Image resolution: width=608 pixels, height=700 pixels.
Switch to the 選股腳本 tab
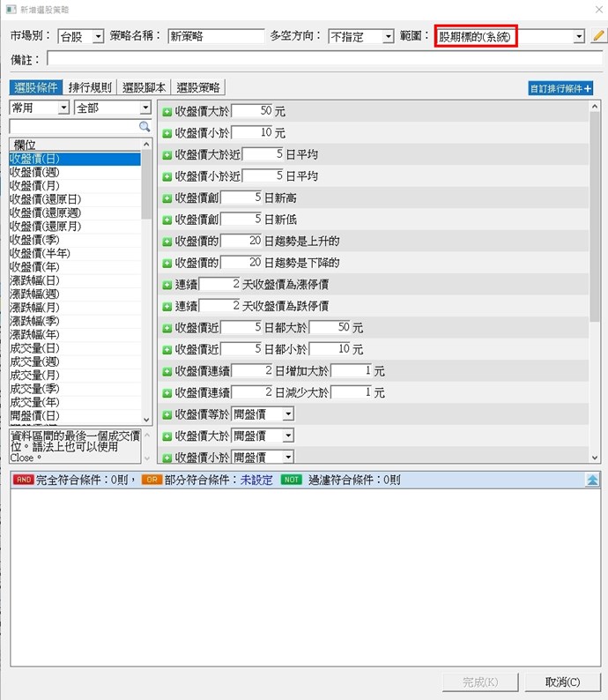pos(145,87)
